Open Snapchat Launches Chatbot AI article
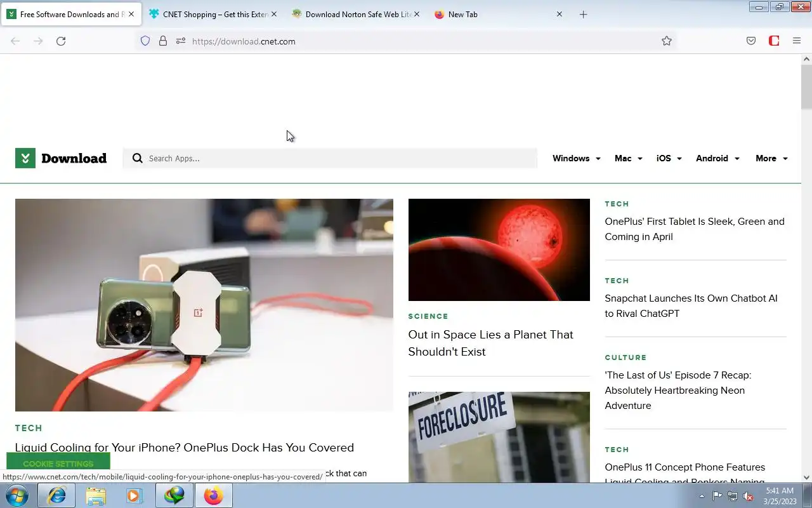Viewport: 812px width, 508px height. 691,306
